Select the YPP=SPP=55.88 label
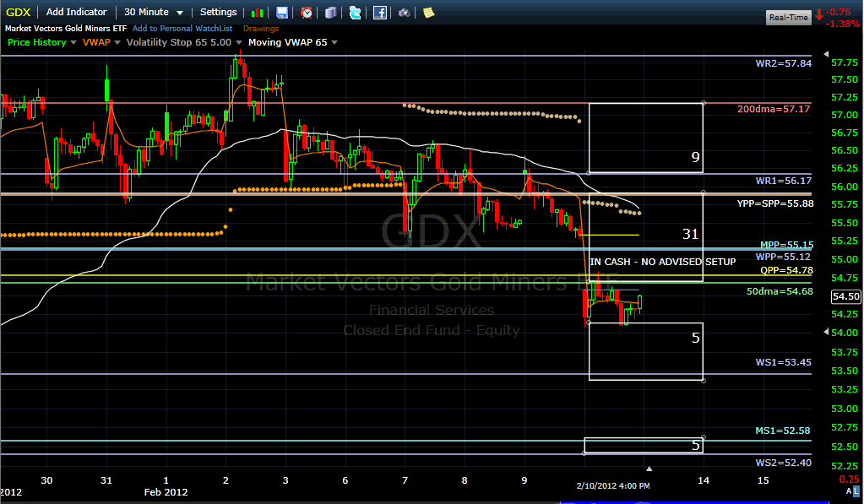This screenshot has height=504, width=864. [x=775, y=203]
